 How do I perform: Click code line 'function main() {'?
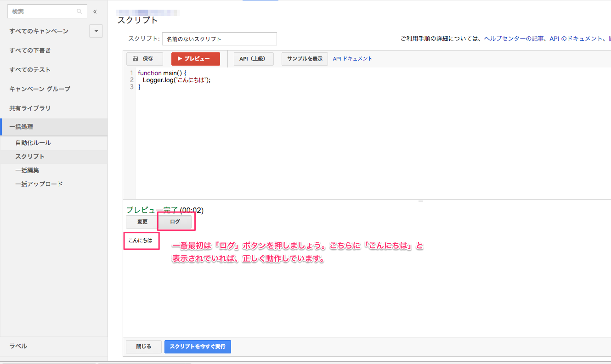[162, 73]
